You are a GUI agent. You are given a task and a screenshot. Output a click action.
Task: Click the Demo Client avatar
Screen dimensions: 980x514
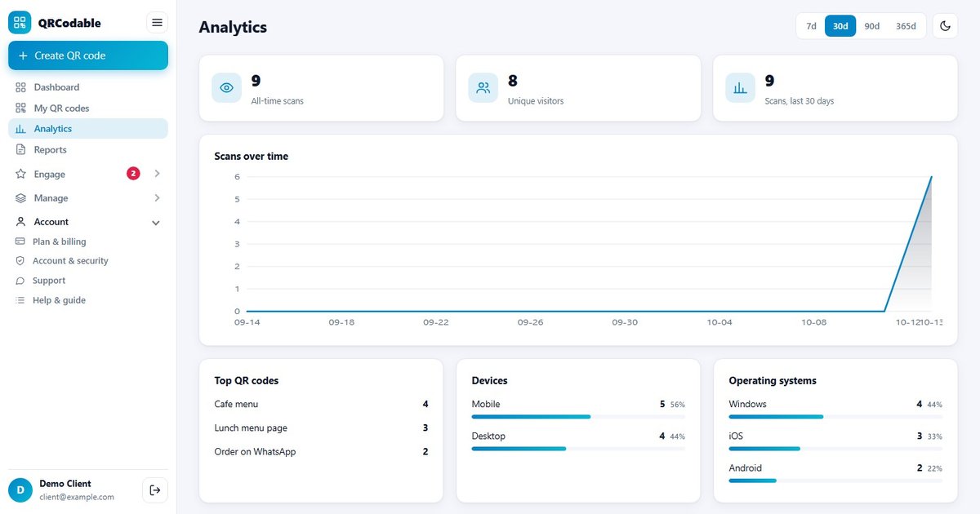(x=20, y=490)
